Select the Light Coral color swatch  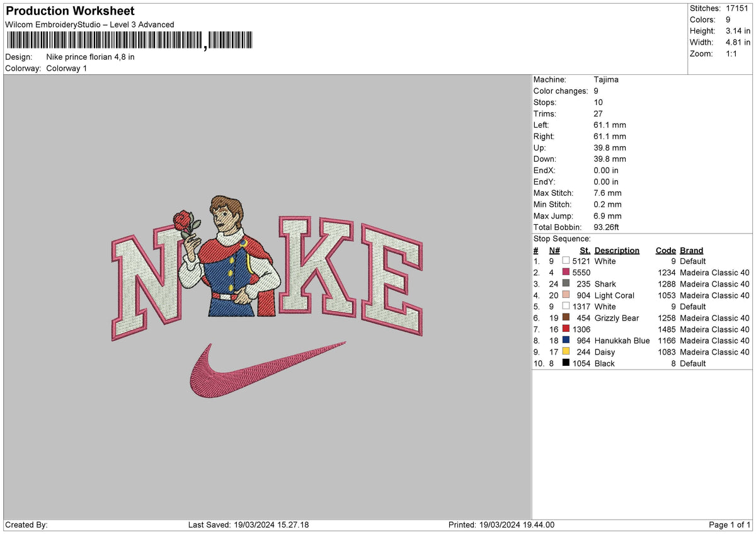[x=566, y=295]
